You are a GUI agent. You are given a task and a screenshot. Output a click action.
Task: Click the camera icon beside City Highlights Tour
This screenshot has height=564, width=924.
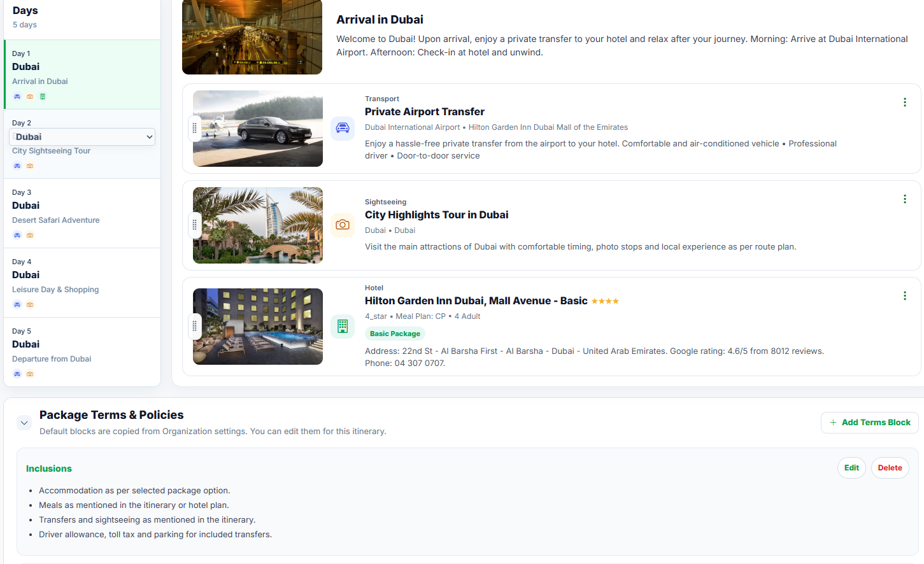pyautogui.click(x=343, y=225)
